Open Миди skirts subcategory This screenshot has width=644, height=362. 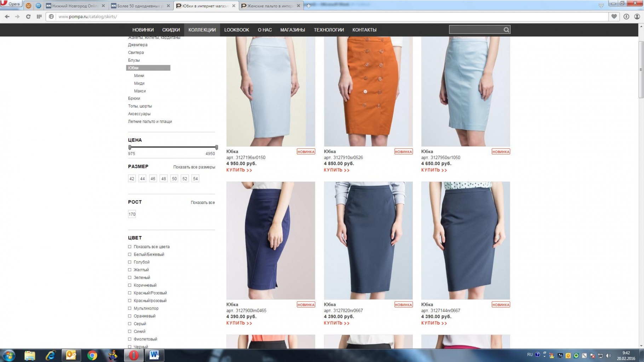pyautogui.click(x=139, y=83)
